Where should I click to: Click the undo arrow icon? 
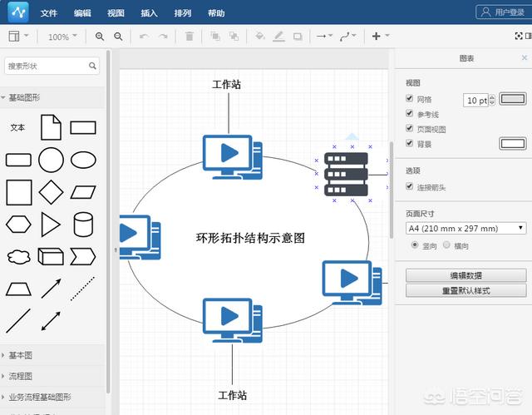pos(144,36)
